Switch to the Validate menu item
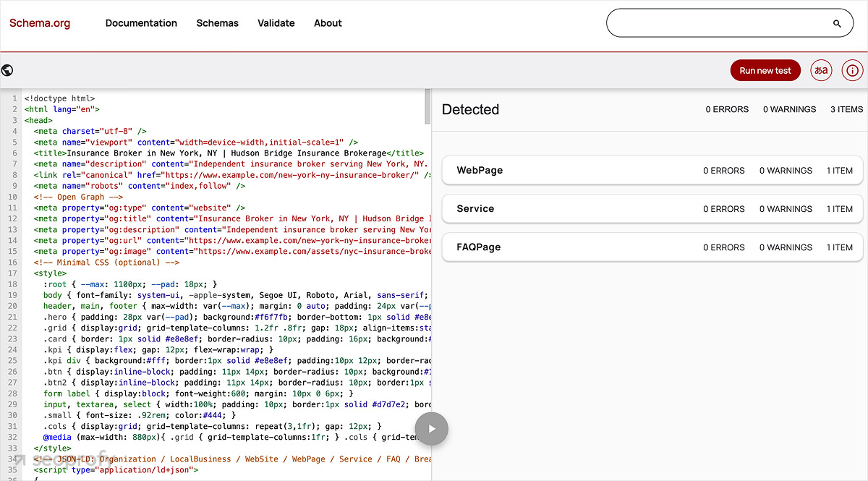Image resolution: width=868 pixels, height=481 pixels. (x=276, y=23)
